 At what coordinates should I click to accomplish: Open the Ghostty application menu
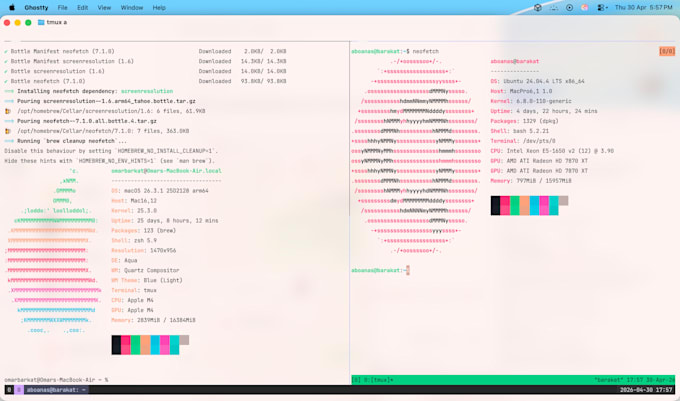(36, 7)
